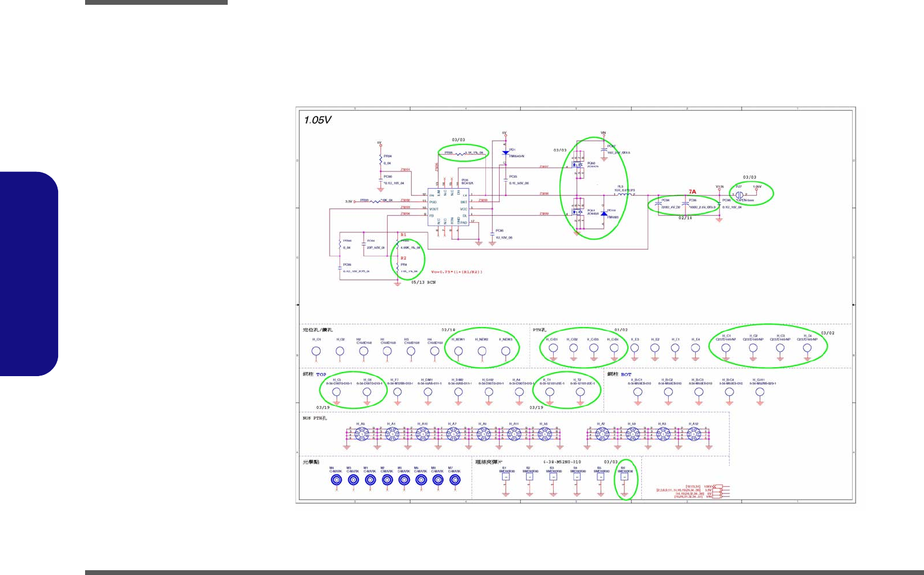Click the S6 clip component symbol
This screenshot has width=924, height=575.
click(624, 477)
